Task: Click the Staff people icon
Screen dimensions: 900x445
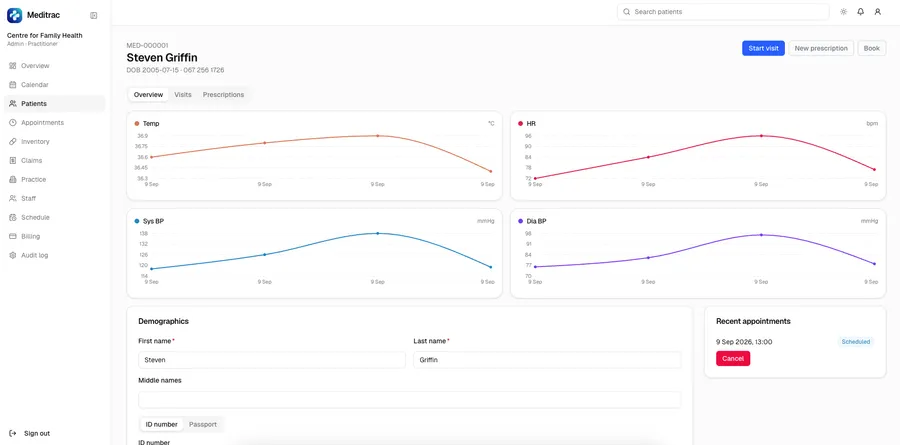Action: tap(13, 199)
